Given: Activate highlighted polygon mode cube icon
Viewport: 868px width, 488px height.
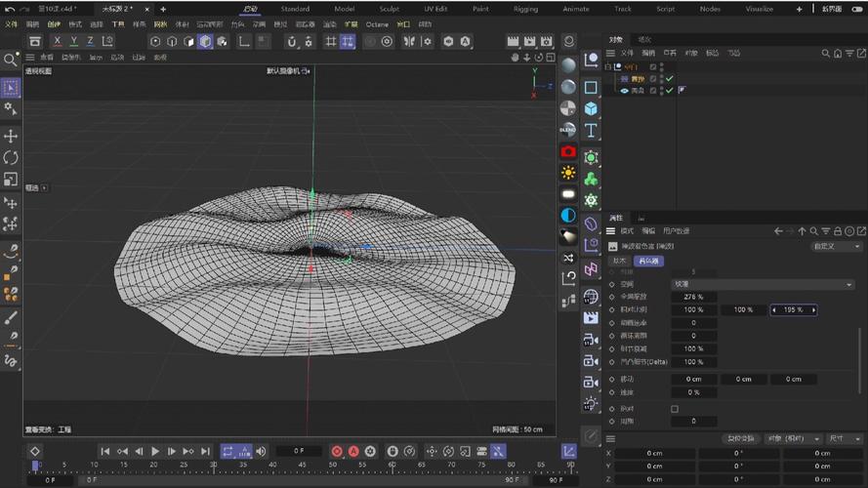Looking at the screenshot, I should [x=205, y=42].
